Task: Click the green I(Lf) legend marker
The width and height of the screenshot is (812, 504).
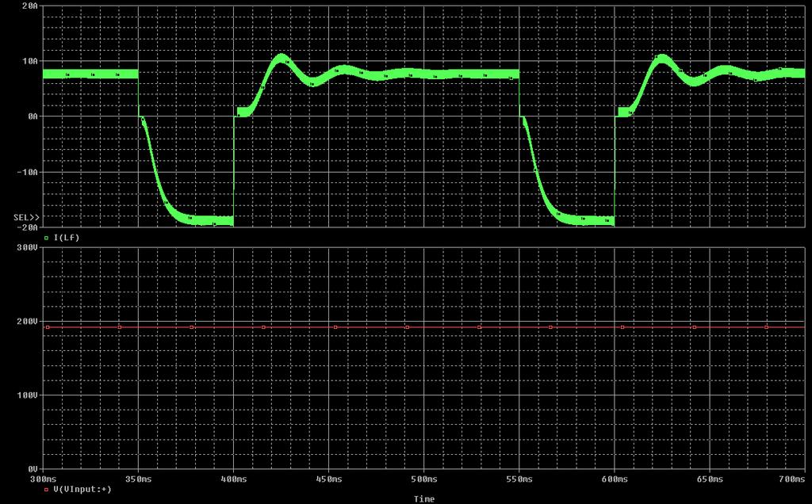Action: (x=46, y=238)
